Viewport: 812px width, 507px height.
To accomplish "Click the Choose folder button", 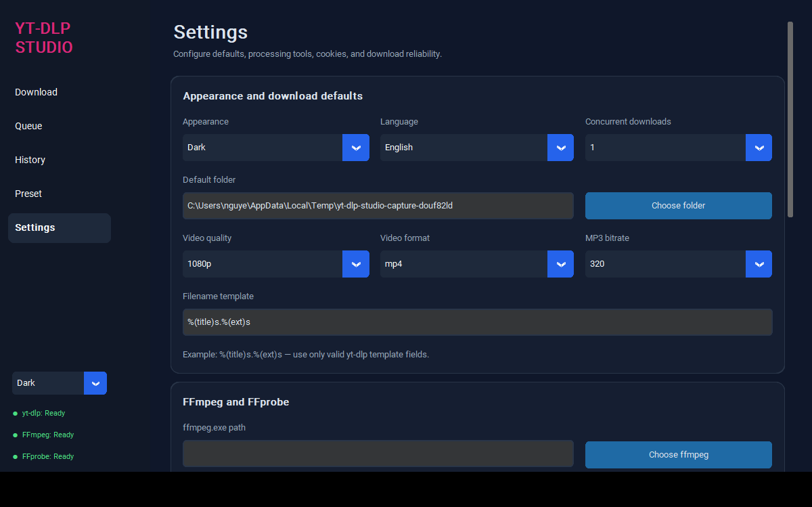I will coord(679,206).
